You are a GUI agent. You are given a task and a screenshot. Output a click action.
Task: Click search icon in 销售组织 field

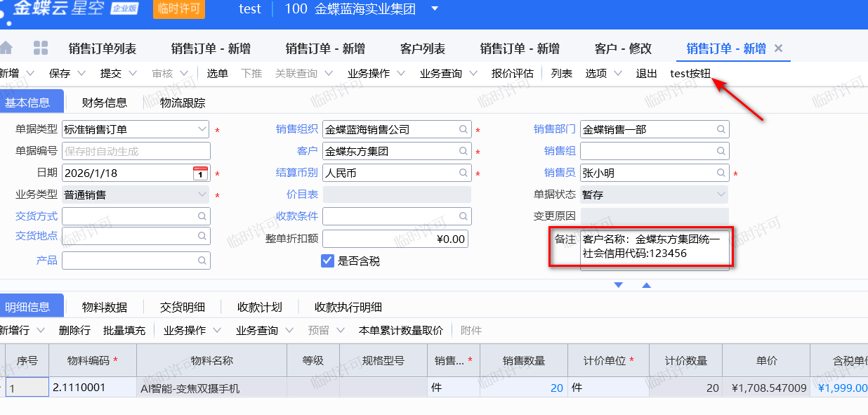463,129
